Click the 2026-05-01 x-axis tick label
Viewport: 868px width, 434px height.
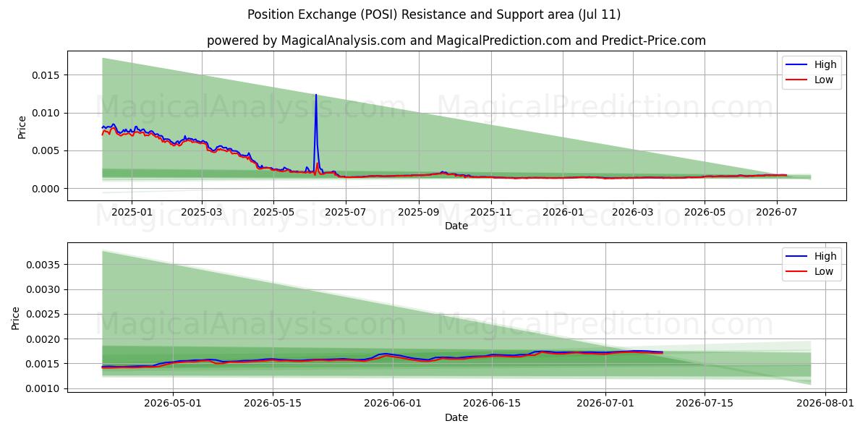[174, 404]
